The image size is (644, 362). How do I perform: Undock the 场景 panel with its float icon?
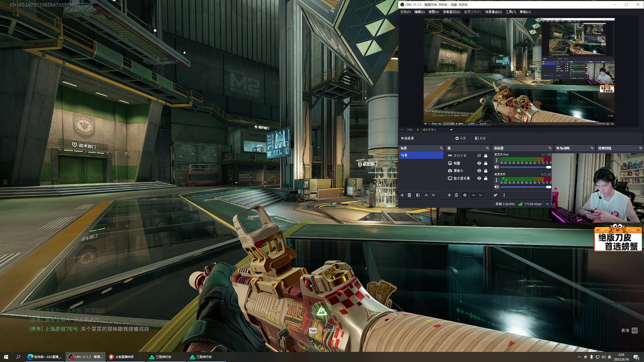click(x=441, y=148)
